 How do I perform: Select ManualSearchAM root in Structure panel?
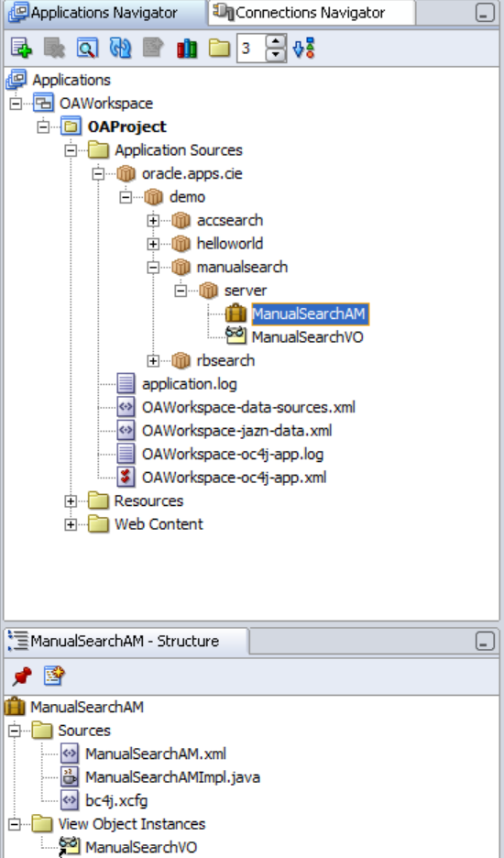click(x=87, y=707)
